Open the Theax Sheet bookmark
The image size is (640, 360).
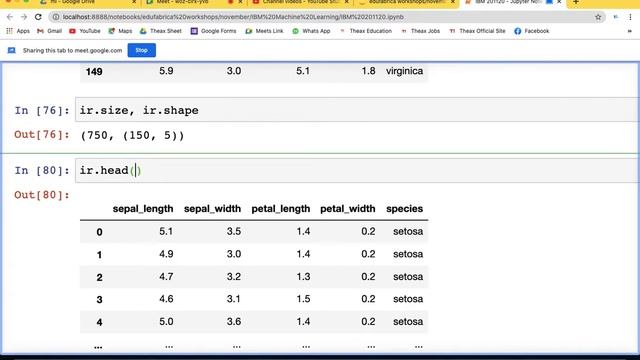pos(160,31)
